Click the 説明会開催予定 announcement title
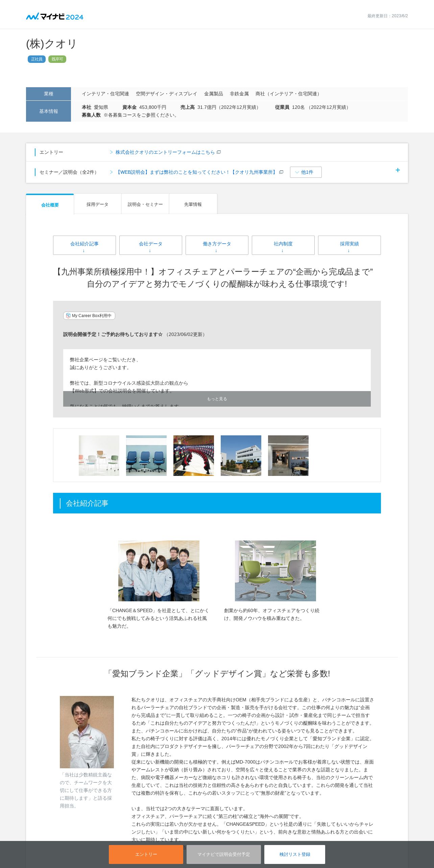This screenshot has height=868, width=434. (113, 334)
